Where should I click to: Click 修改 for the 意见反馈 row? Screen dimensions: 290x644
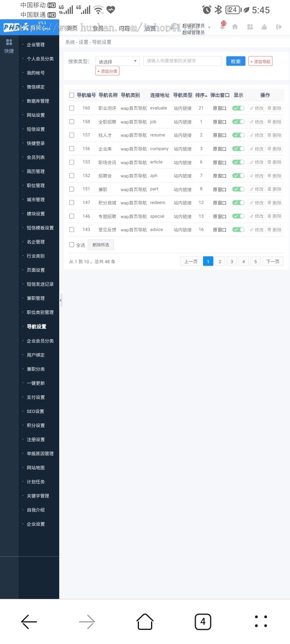click(256, 229)
